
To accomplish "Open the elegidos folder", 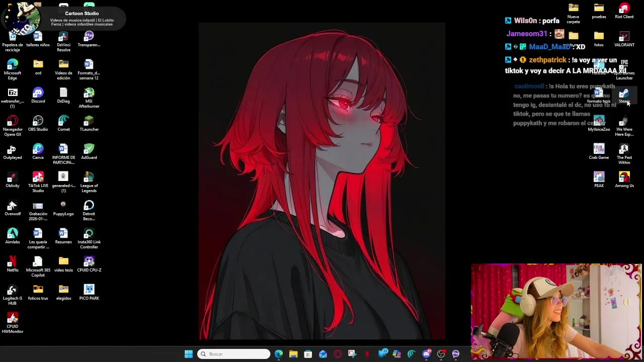I will pyautogui.click(x=63, y=292).
